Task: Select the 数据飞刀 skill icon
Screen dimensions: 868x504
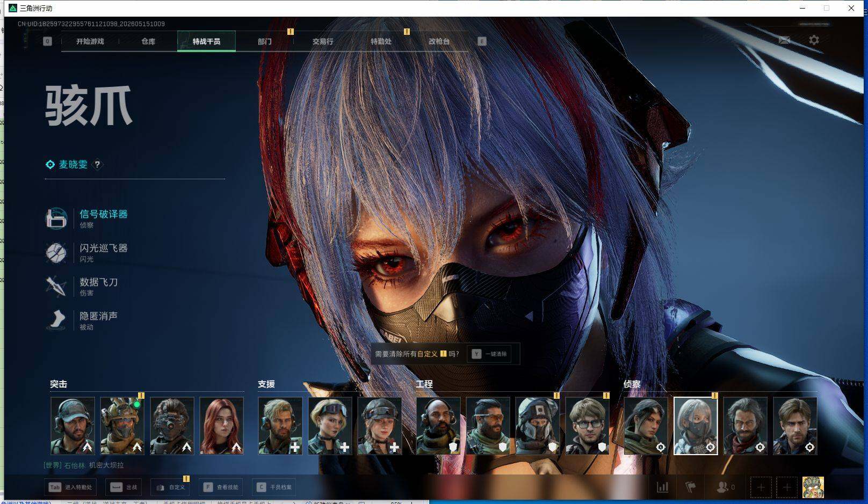Action: [56, 286]
